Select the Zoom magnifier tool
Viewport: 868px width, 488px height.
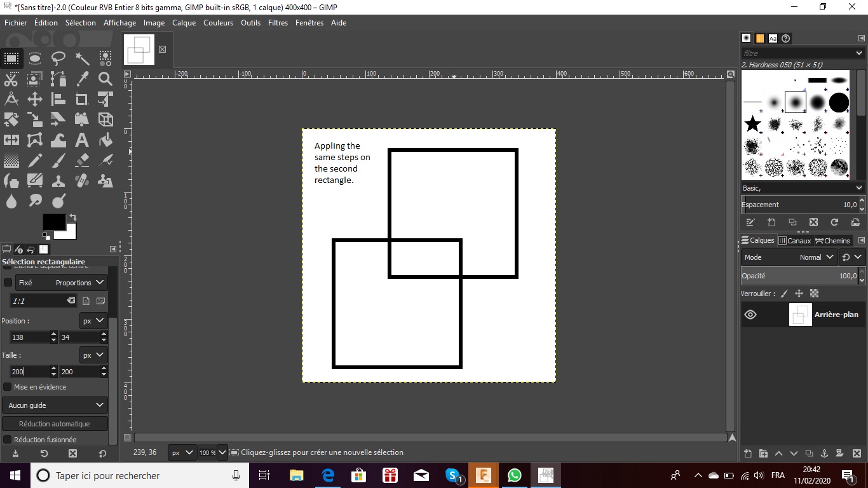[x=105, y=79]
